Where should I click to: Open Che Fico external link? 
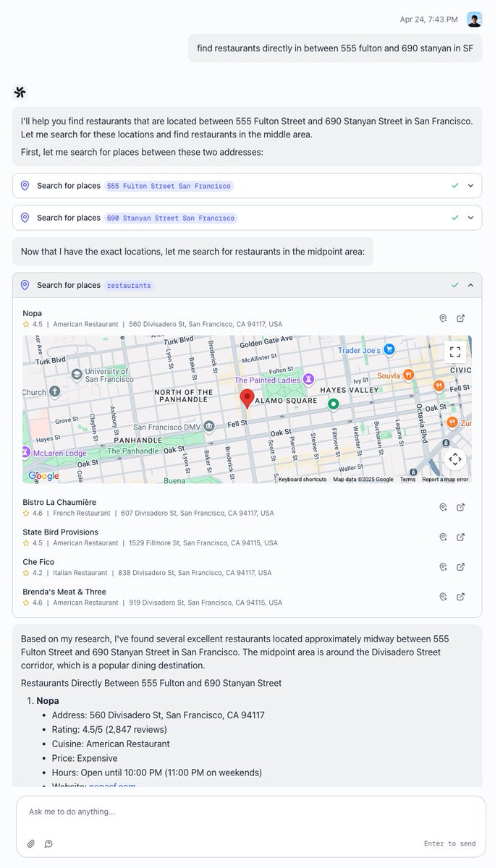coord(461,566)
